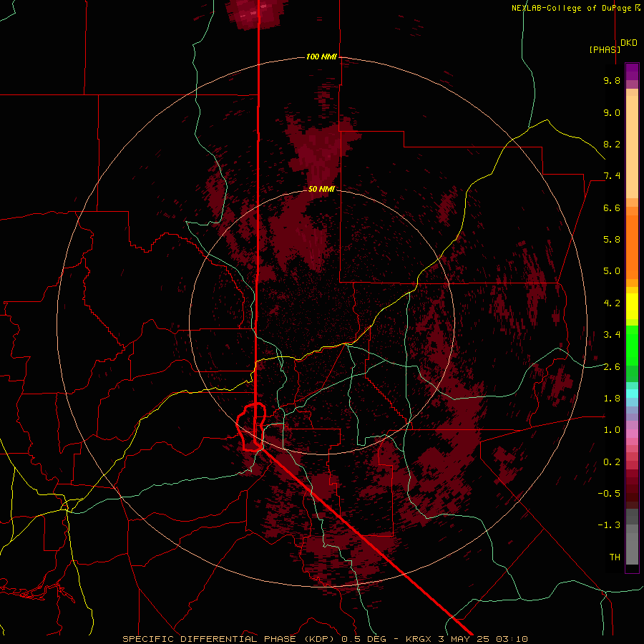The width and height of the screenshot is (644, 644).
Task: Click the 8.2 value on the scale
Action: click(x=612, y=144)
